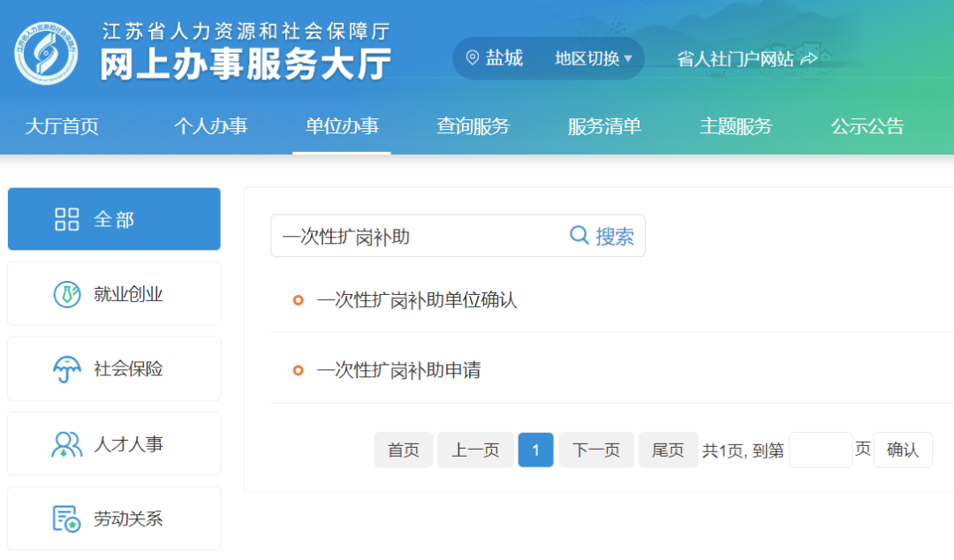
Task: Select the 全部 grid icon
Action: (67, 219)
